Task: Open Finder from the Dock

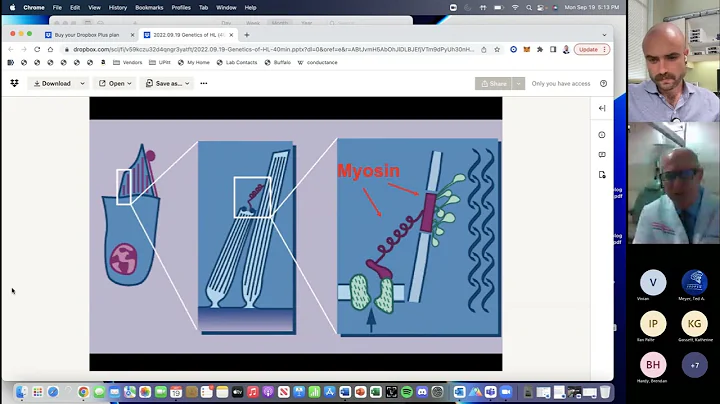Action: click(x=22, y=392)
